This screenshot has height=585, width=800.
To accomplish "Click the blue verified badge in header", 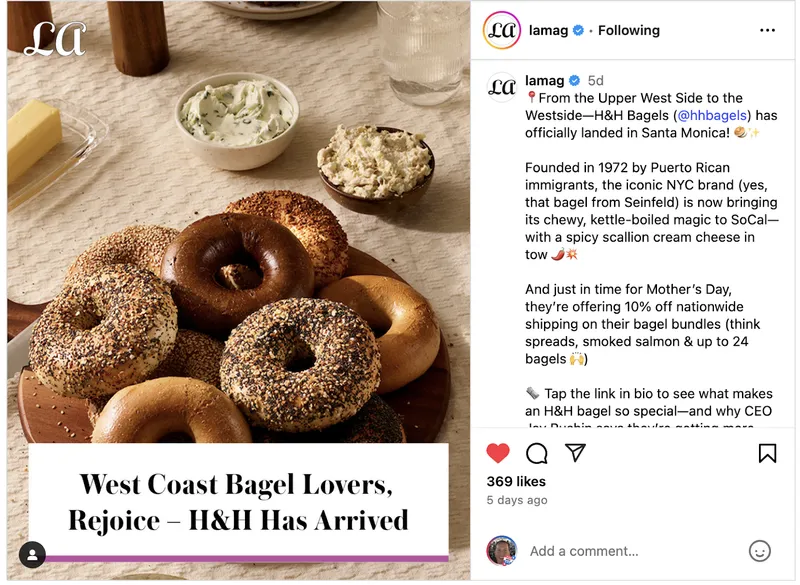I will coord(581,31).
